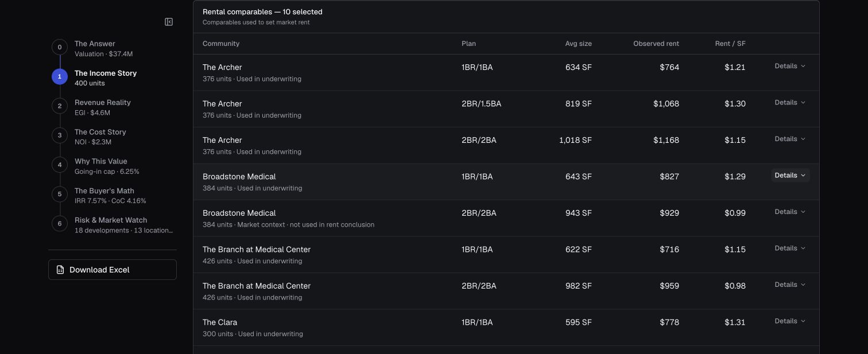
Task: Expand Details for The Clara 1BR/1BA
Action: [x=790, y=321]
